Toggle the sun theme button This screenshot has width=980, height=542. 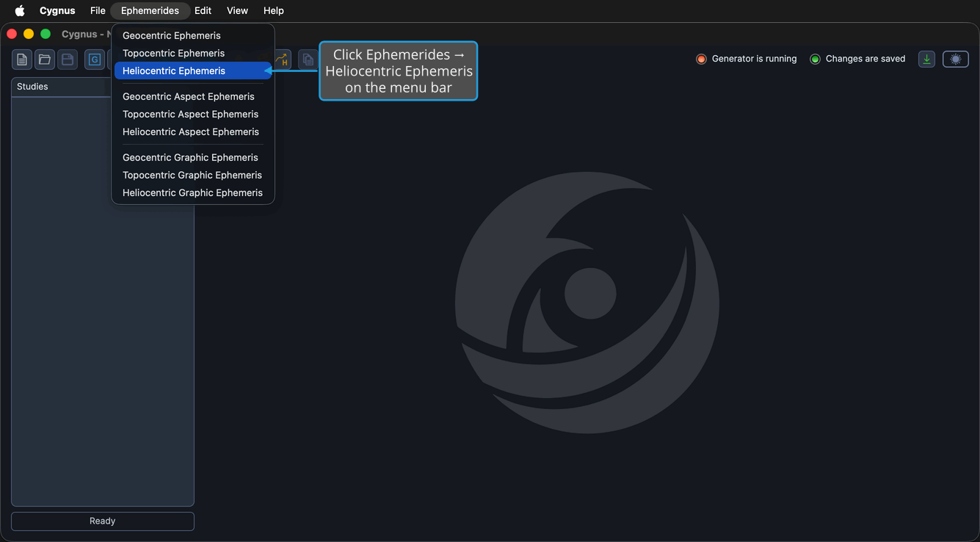tap(956, 59)
